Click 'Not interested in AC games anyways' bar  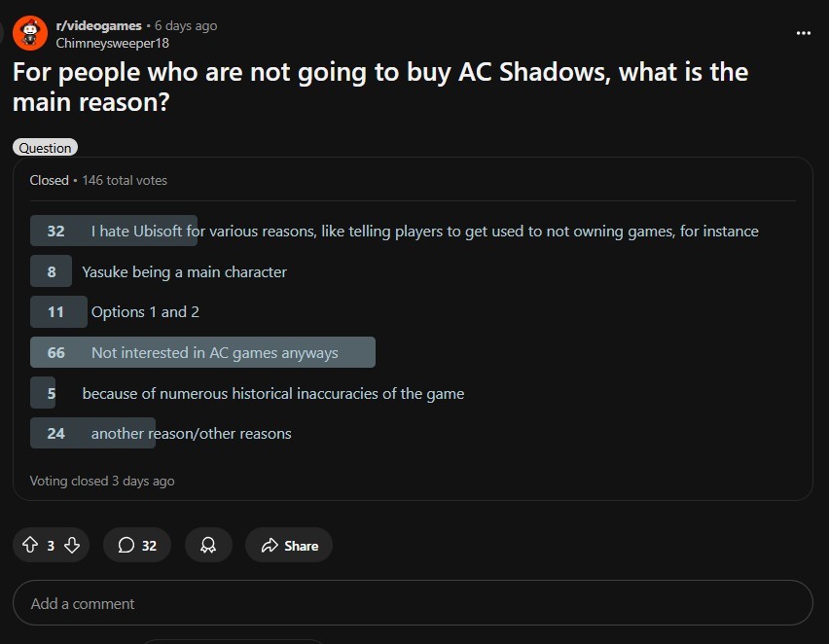click(214, 353)
